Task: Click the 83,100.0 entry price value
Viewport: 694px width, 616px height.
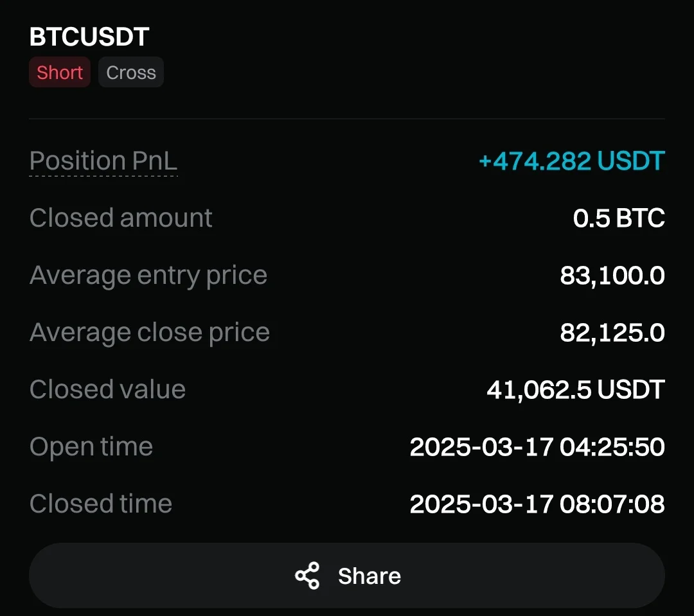Action: [612, 276]
